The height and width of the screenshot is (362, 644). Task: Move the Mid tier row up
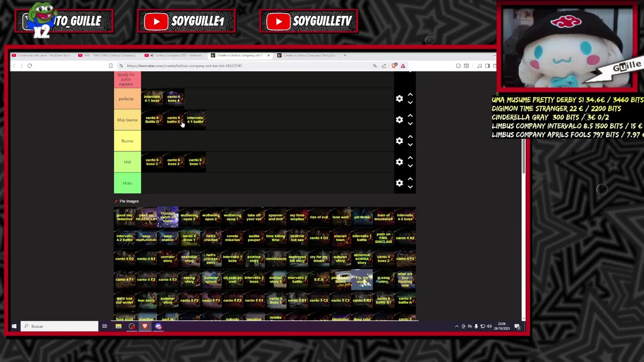pyautogui.click(x=410, y=158)
